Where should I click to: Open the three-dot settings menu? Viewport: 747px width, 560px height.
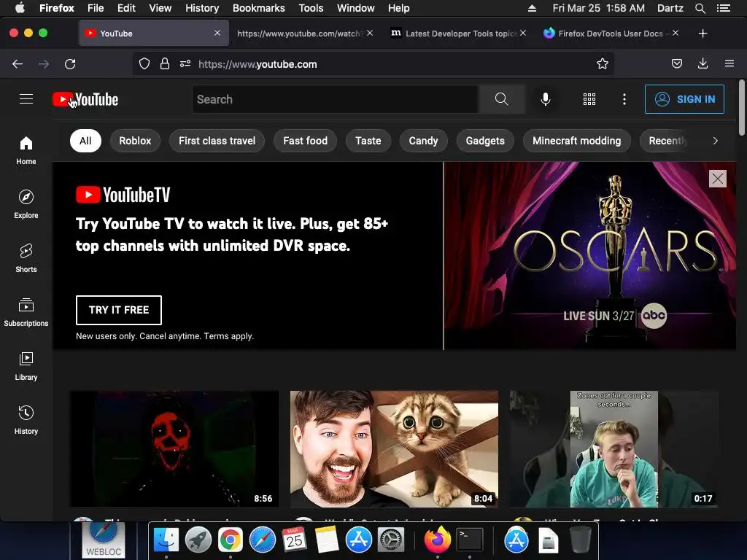[624, 99]
